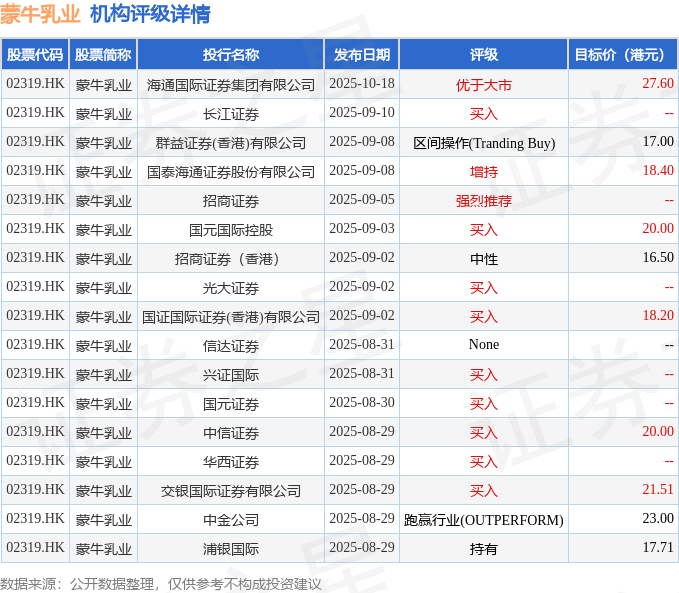This screenshot has height=593, width=679.
Task: Click 华西证券 broker cell
Action: [x=231, y=462]
